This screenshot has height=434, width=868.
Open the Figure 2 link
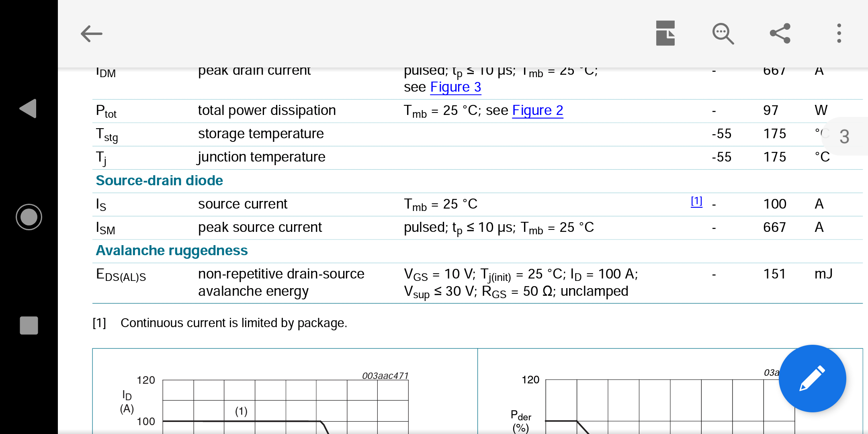pyautogui.click(x=537, y=111)
